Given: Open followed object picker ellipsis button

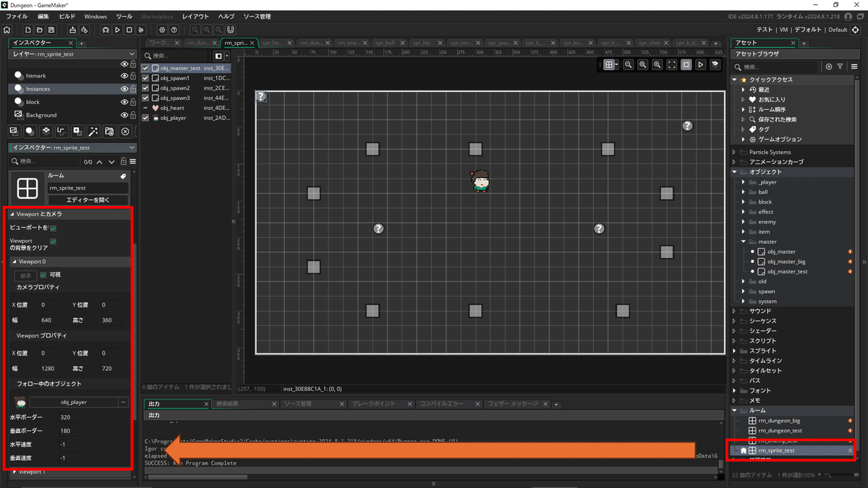Looking at the screenshot, I should 124,402.
